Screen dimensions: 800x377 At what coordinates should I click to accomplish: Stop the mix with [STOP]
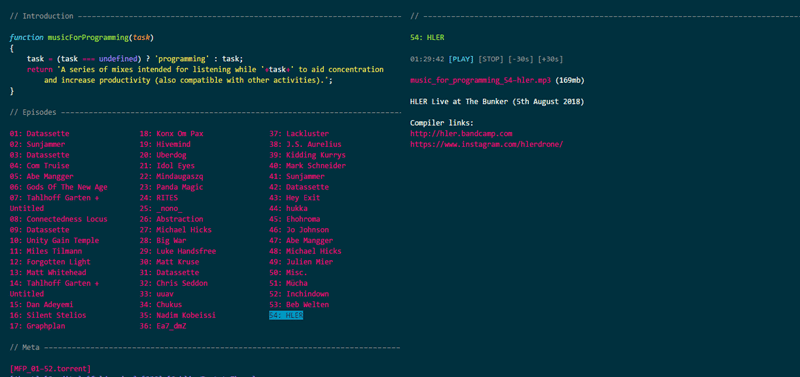[x=491, y=59]
